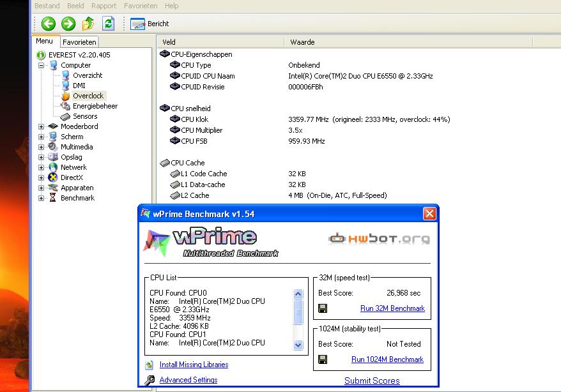The height and width of the screenshot is (392, 561).
Task: Click the Waarde column header
Action: click(x=408, y=42)
